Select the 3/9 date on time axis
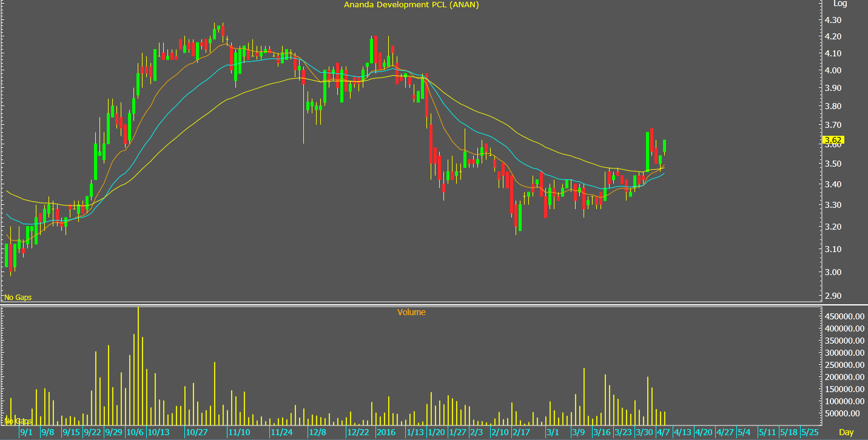 pos(578,433)
